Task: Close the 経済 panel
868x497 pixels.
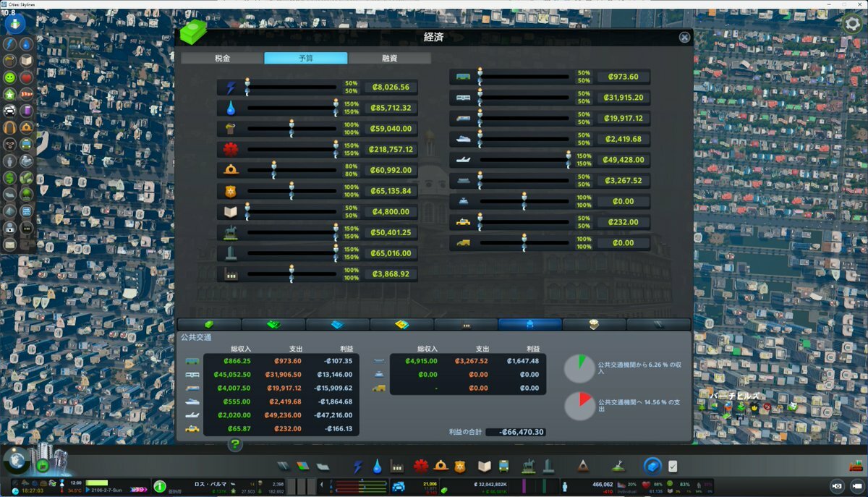Action: [684, 38]
